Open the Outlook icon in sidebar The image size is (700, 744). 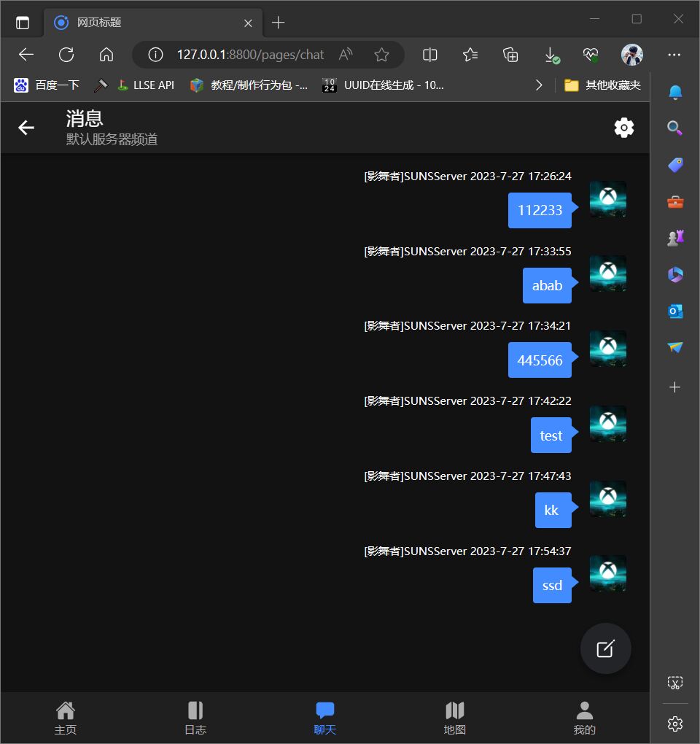click(x=675, y=311)
